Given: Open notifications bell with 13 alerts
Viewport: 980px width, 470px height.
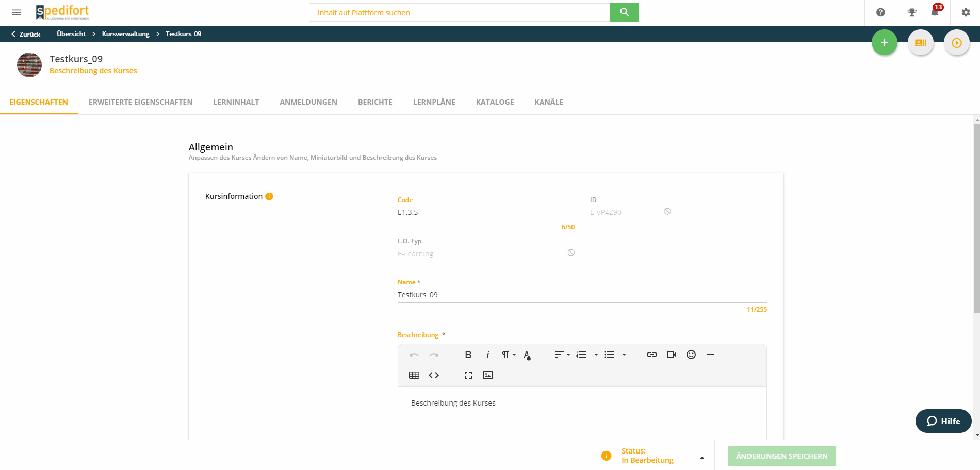Looking at the screenshot, I should coord(935,12).
